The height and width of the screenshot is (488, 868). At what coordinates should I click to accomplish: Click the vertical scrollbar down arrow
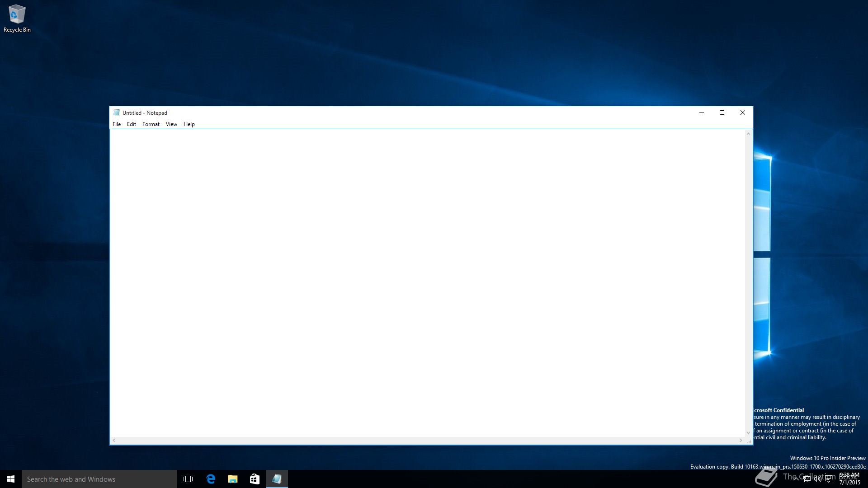[748, 433]
